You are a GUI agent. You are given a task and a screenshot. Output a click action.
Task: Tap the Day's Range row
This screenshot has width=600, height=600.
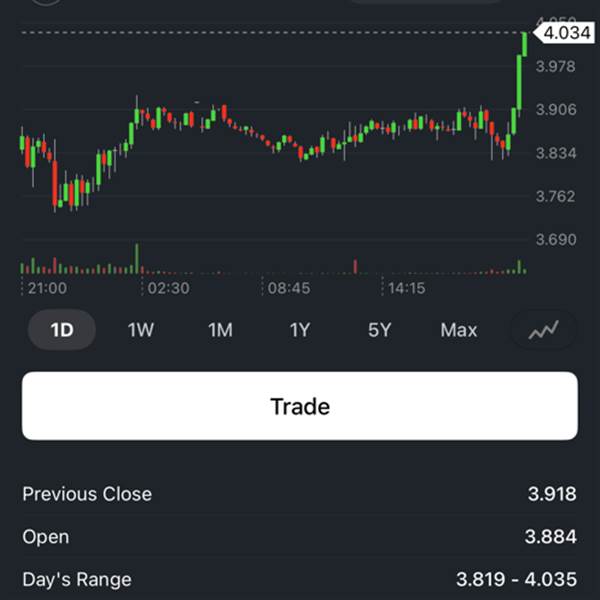300,579
